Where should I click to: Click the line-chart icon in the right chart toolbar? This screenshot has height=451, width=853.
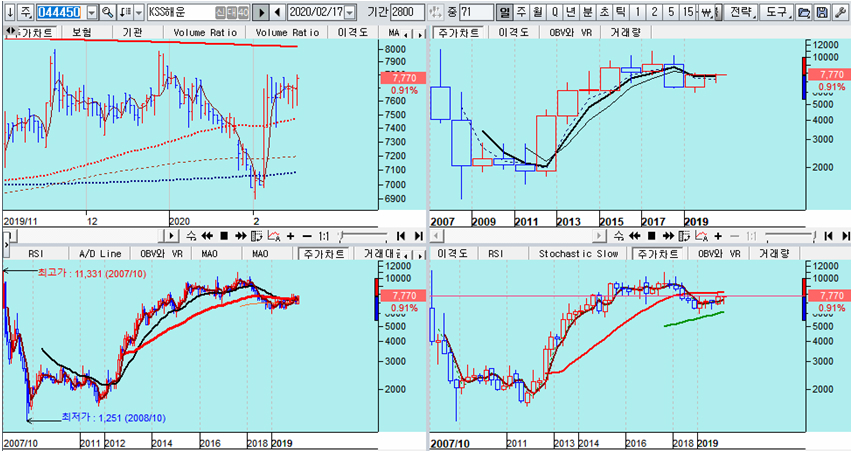coord(702,236)
